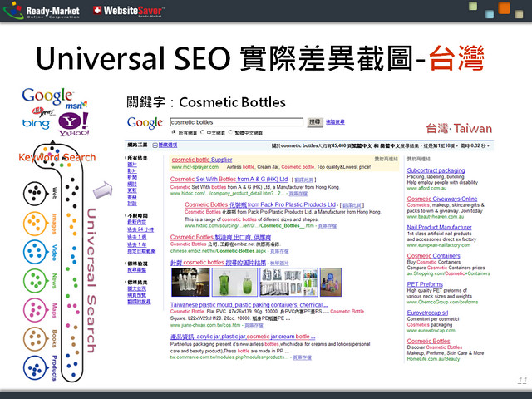Click the hide options link next to 網路工具
Image resolution: width=532 pixels, height=399 pixels.
(x=168, y=145)
